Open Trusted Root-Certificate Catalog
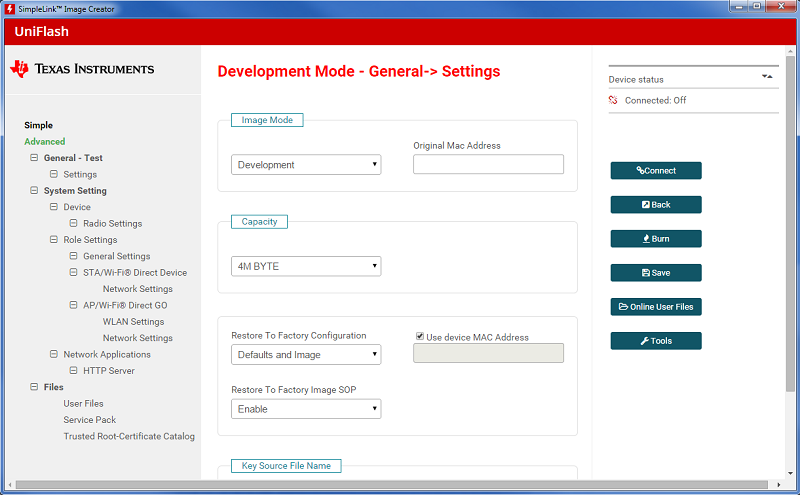The width and height of the screenshot is (800, 495). click(129, 436)
